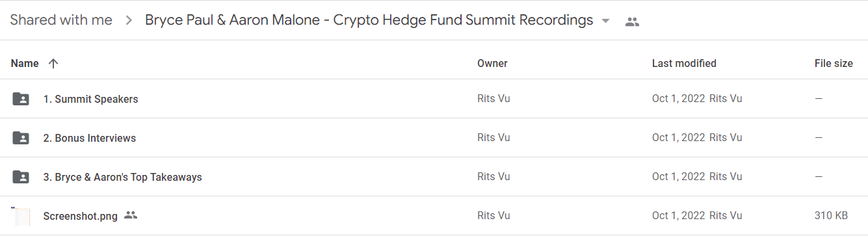Select the Screenshot.png file name

click(81, 217)
